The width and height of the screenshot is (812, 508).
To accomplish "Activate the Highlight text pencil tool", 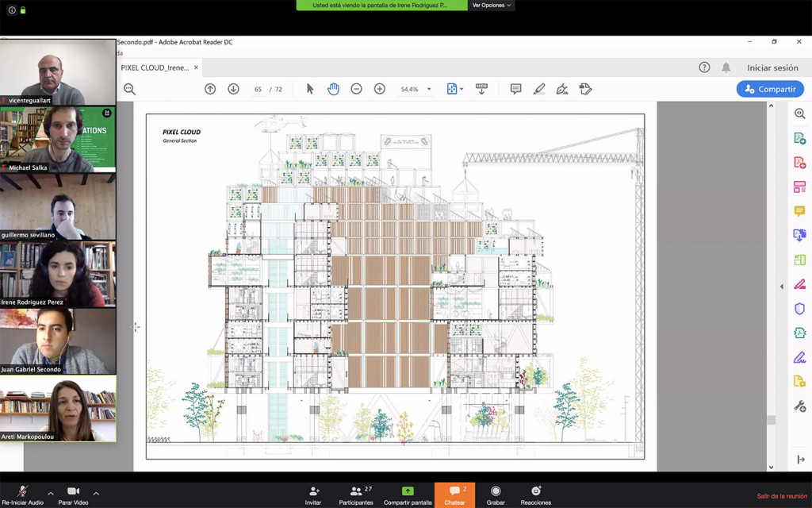I will tap(539, 89).
